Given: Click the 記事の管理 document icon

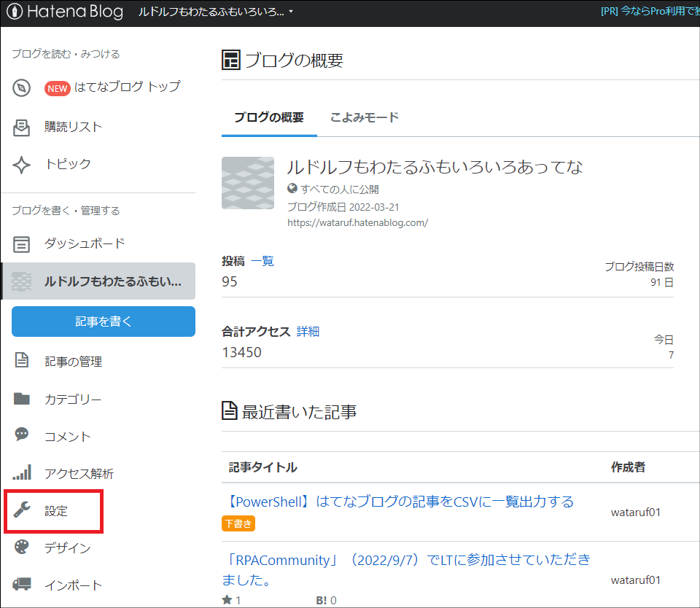Looking at the screenshot, I should 21,360.
